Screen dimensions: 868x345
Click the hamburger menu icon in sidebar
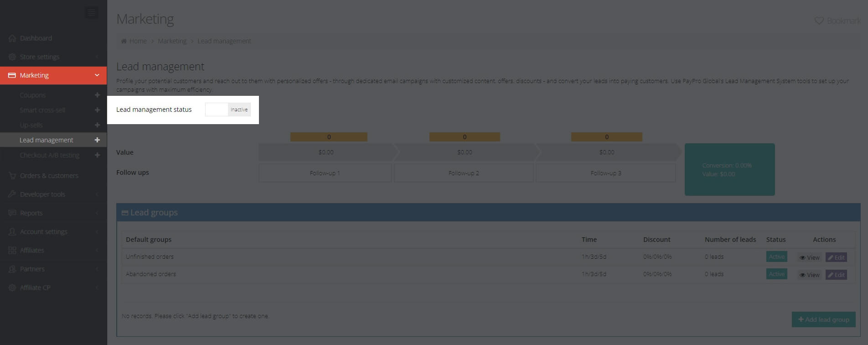pos(92,13)
